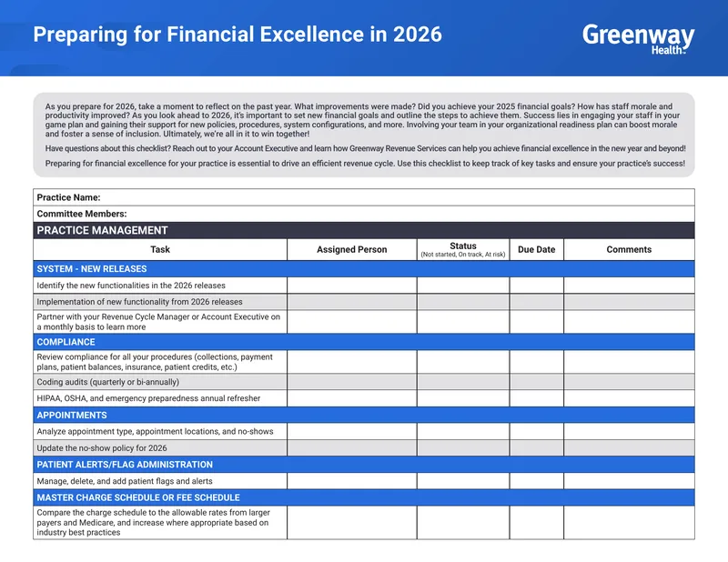Click Assigned Person cell for 'Review compliance' task
The height and width of the screenshot is (562, 728).
352,362
